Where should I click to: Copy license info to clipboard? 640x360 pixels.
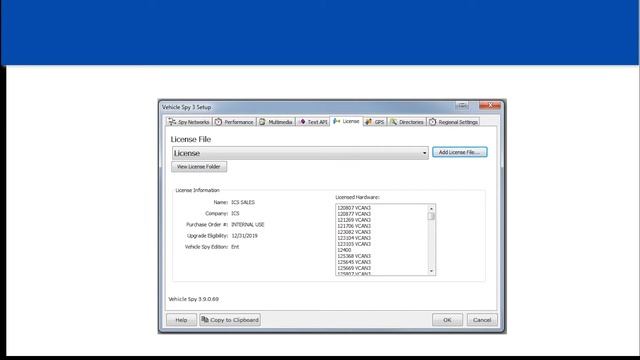pos(230,320)
